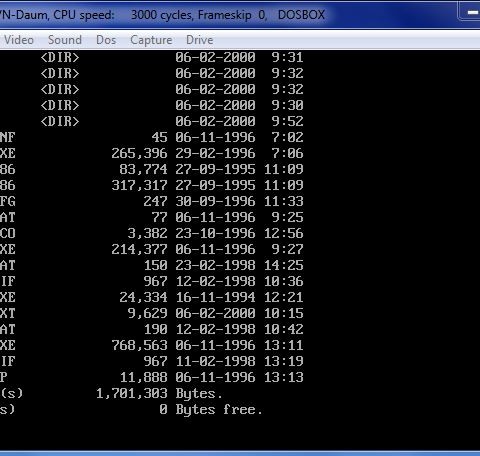
Task: Click the time 10:15
Action: (x=284, y=313)
